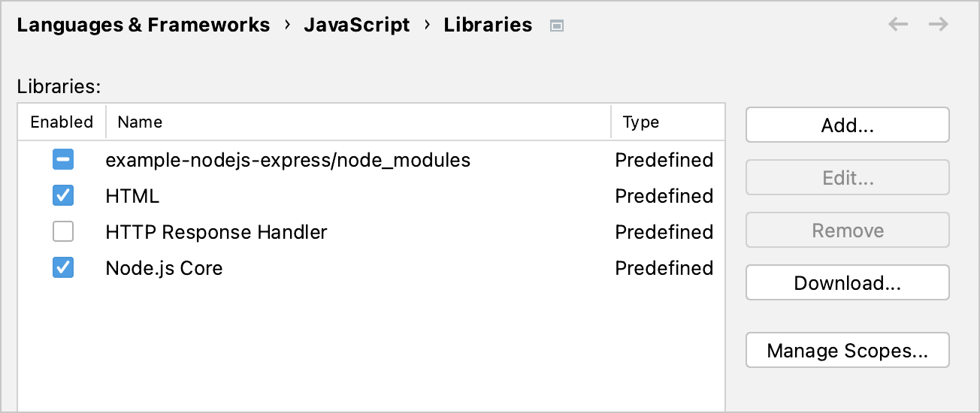This screenshot has height=413, width=980.
Task: Click the Libraries breadcrumb item
Action: (x=488, y=25)
